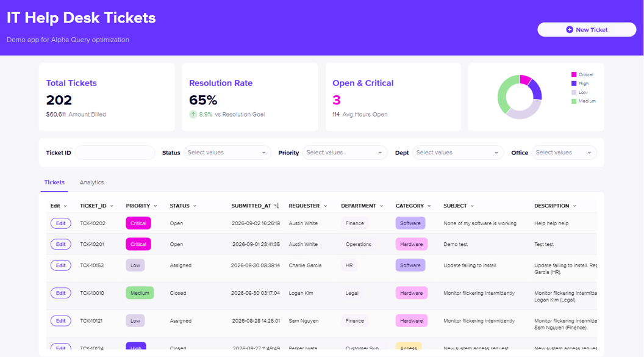This screenshot has width=644, height=357.
Task: Click the Ticket ID search field
Action: [x=115, y=153]
